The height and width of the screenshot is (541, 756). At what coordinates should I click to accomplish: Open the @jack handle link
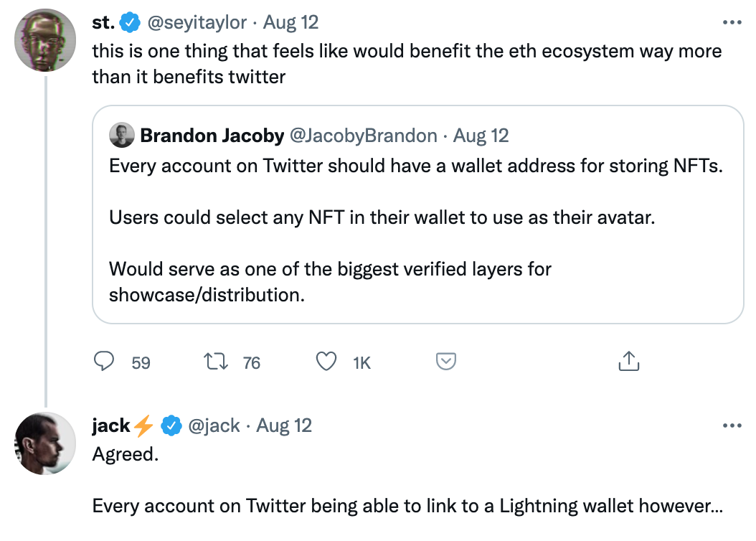tap(214, 425)
